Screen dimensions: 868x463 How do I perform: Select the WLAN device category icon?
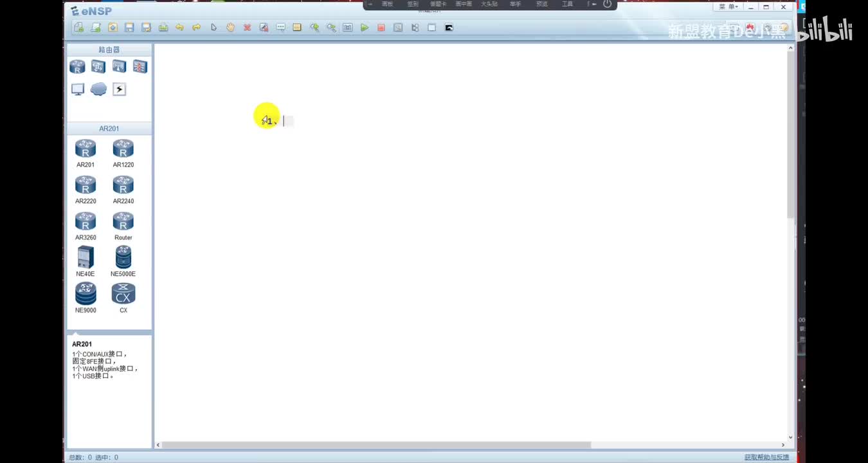coord(119,66)
